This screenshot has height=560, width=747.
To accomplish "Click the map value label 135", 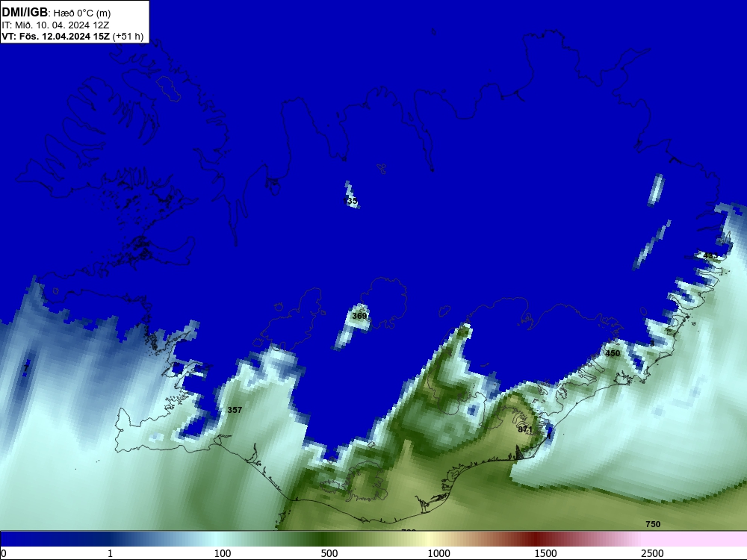I will [350, 201].
